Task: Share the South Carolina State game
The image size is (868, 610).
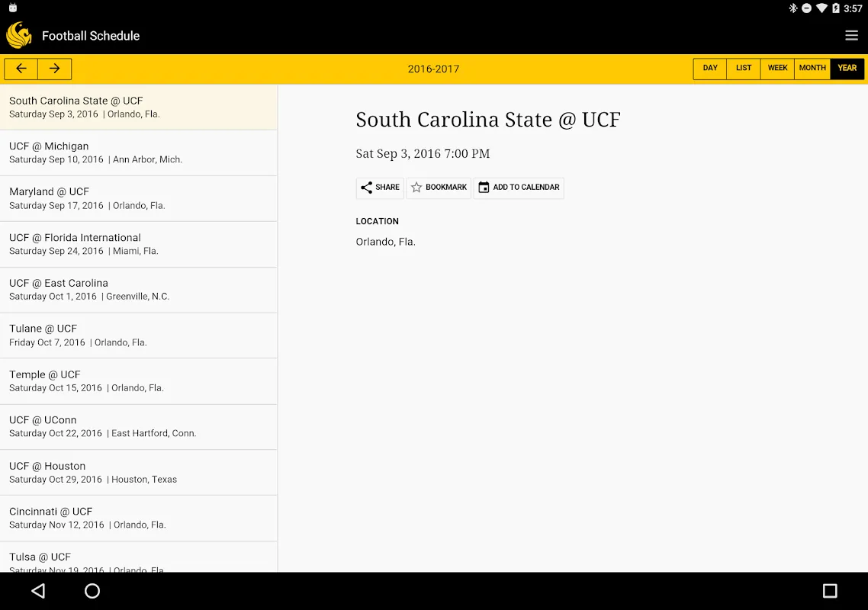Action: click(380, 187)
